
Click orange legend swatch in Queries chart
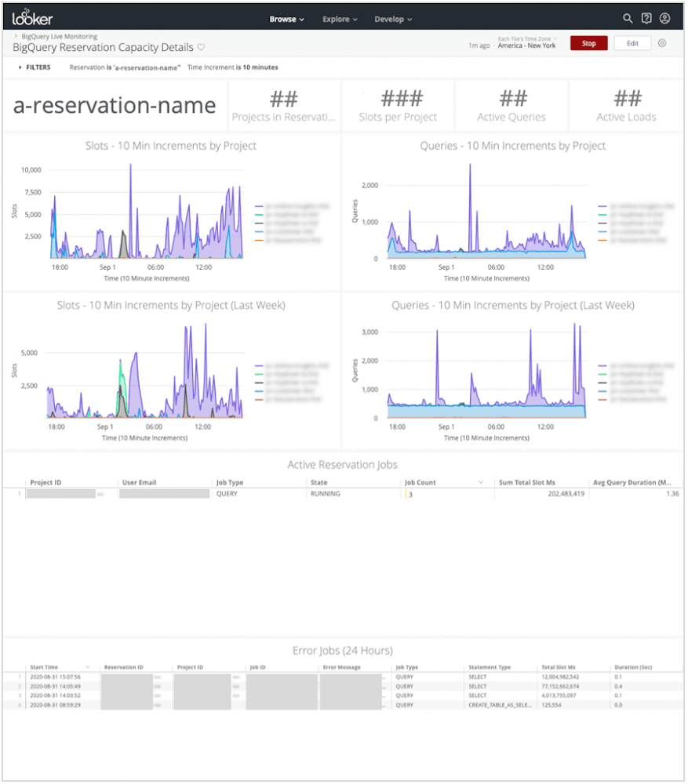(602, 241)
